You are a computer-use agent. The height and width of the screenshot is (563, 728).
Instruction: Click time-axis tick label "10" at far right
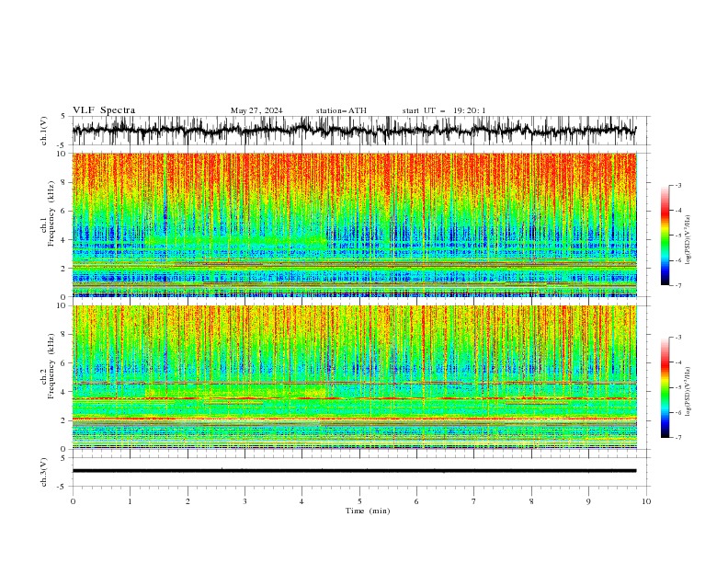pos(646,501)
